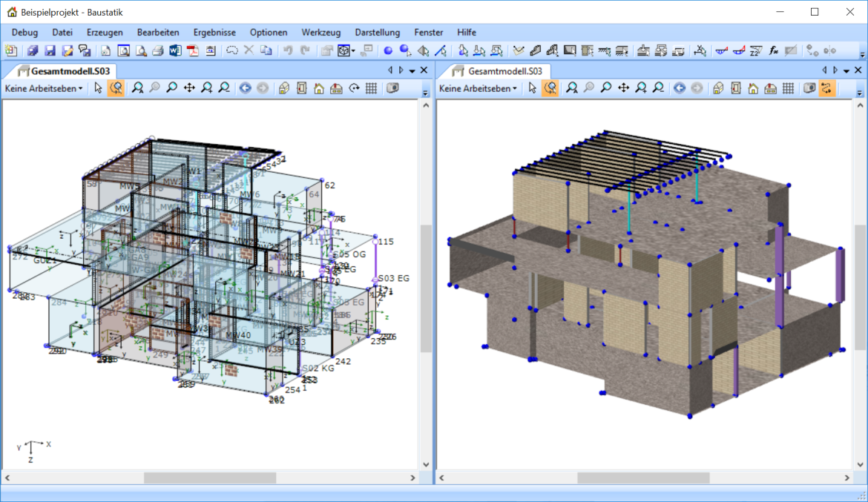Viewport: 868px width, 502px height.
Task: Click the fx formula icon
Action: [773, 51]
